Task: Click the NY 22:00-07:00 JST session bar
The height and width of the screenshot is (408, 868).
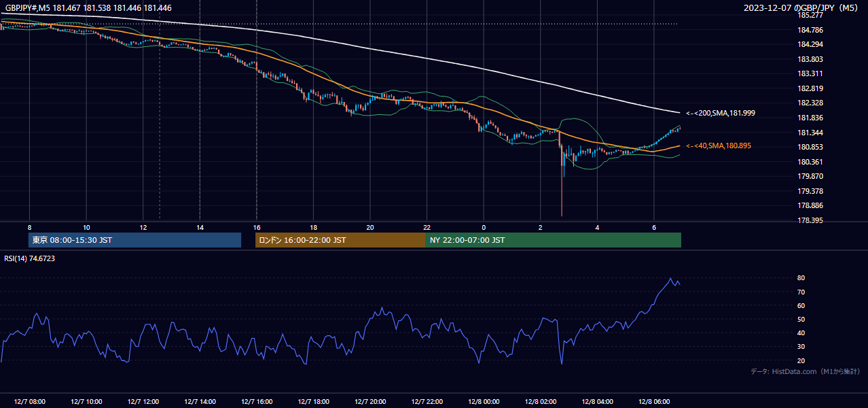Action: click(x=554, y=240)
